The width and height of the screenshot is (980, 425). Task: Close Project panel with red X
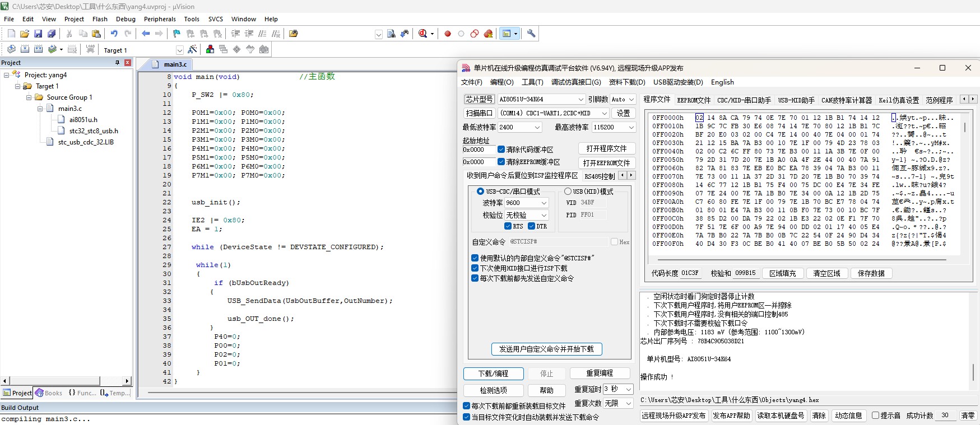(128, 63)
